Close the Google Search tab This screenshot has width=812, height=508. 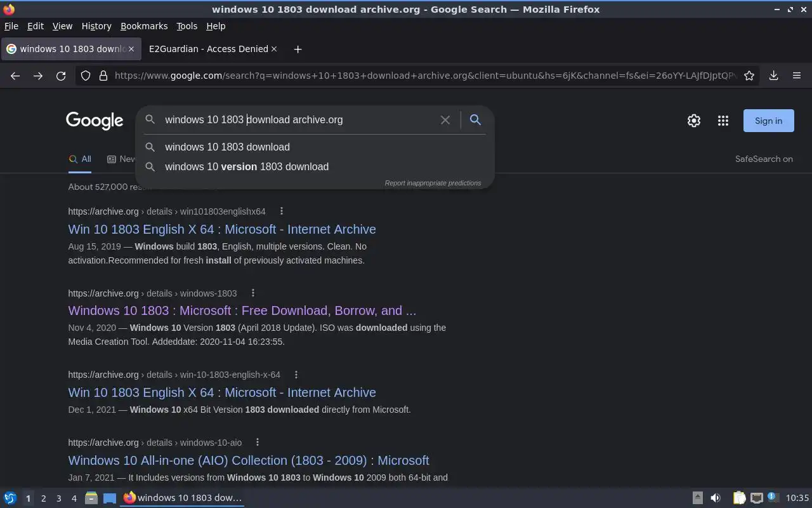click(x=131, y=49)
